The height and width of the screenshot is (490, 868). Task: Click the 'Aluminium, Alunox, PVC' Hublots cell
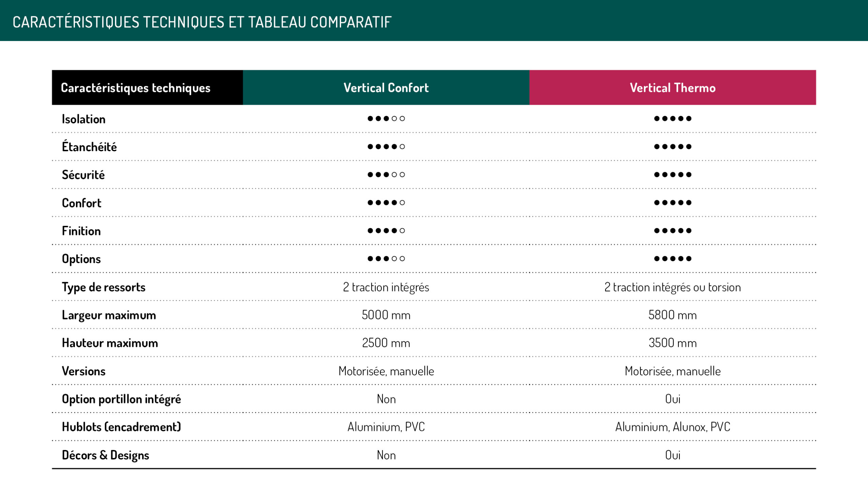tap(673, 427)
